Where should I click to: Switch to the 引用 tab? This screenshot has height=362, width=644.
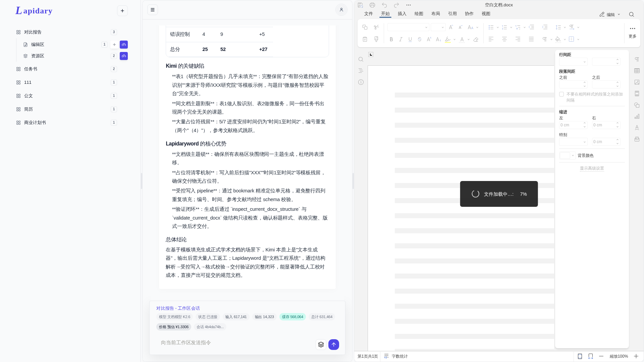tap(452, 14)
